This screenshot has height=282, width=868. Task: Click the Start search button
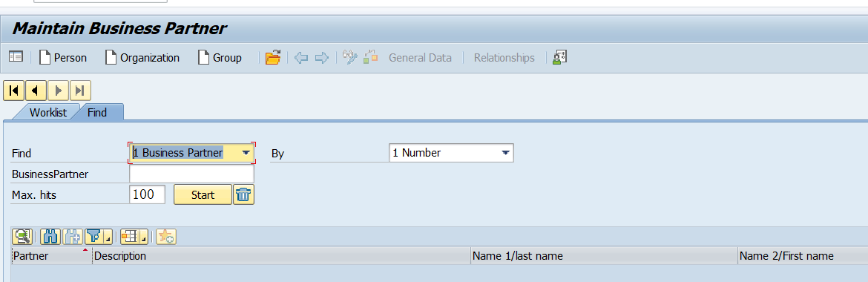click(203, 194)
